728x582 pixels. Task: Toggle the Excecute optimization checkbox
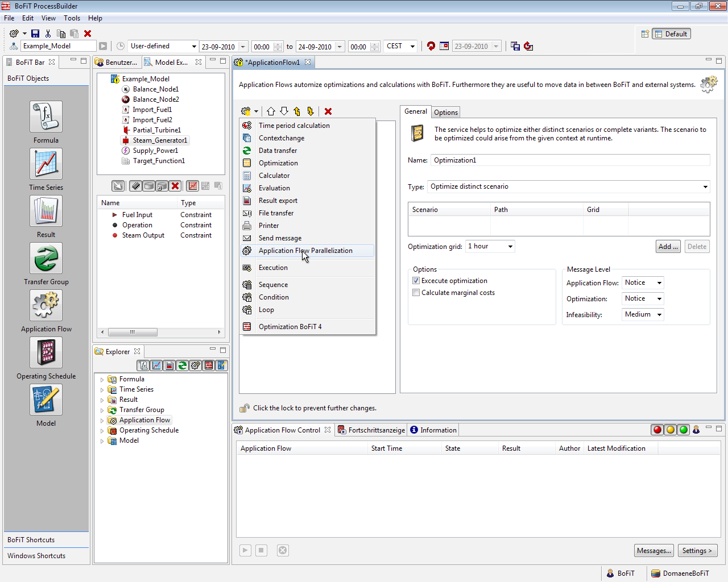(x=416, y=281)
